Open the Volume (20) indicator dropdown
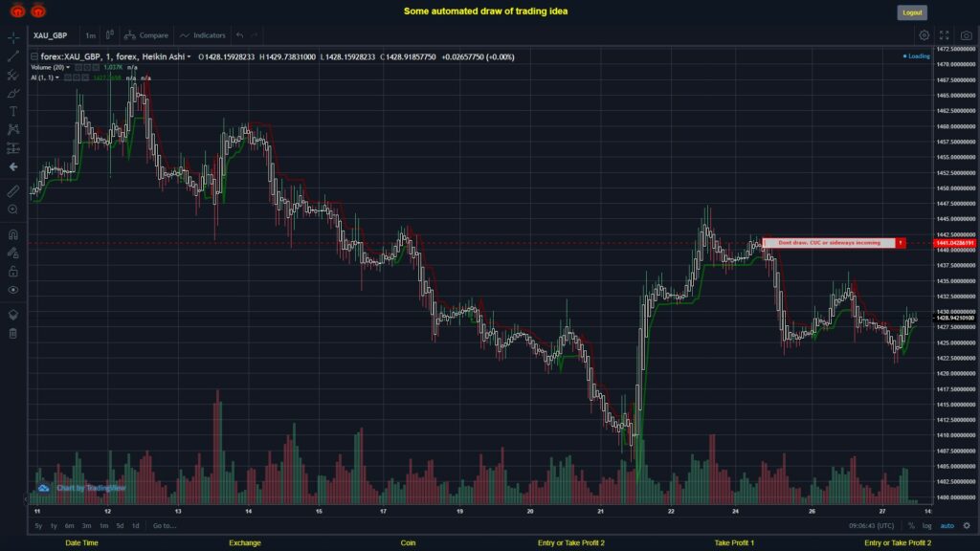The height and width of the screenshot is (551, 980). pyautogui.click(x=68, y=68)
